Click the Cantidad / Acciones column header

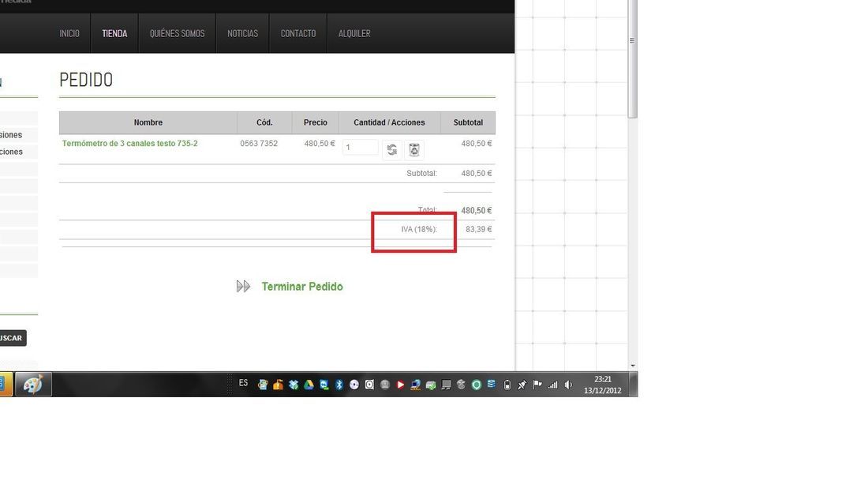pyautogui.click(x=389, y=122)
